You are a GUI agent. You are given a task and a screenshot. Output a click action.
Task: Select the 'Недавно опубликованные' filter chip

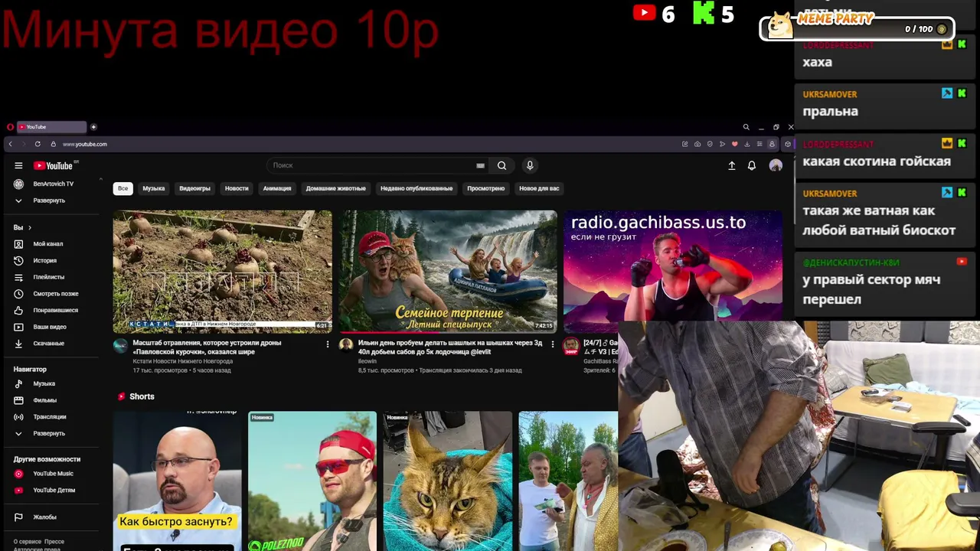(x=416, y=188)
